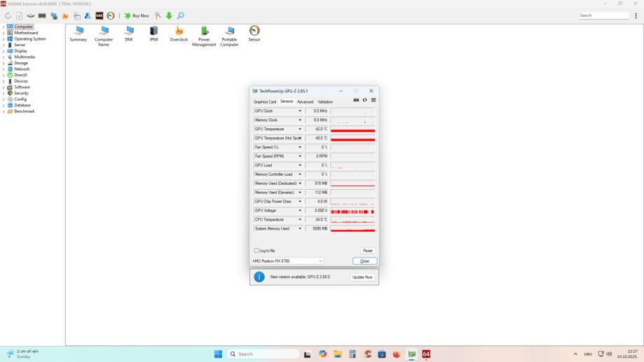Open the AMD Radeon RX 6700 GPU selector

[287, 261]
